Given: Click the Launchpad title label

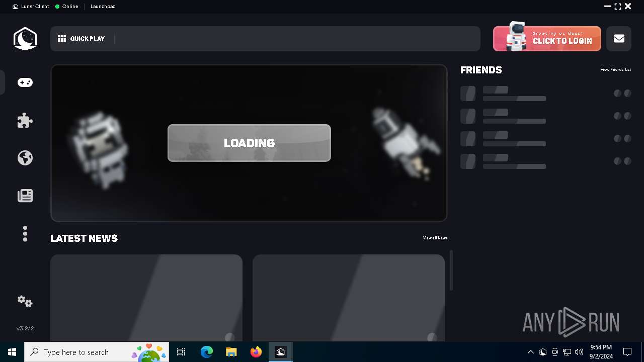Looking at the screenshot, I should click(x=103, y=7).
